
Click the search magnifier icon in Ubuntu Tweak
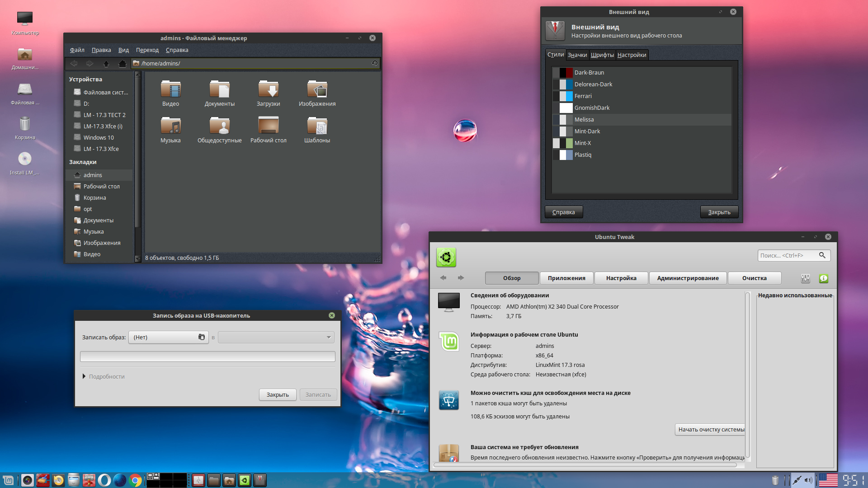823,255
